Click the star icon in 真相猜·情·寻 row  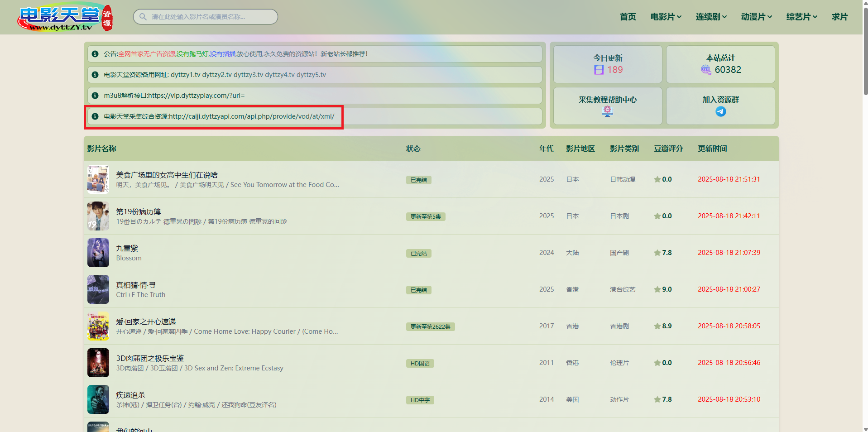pyautogui.click(x=657, y=289)
